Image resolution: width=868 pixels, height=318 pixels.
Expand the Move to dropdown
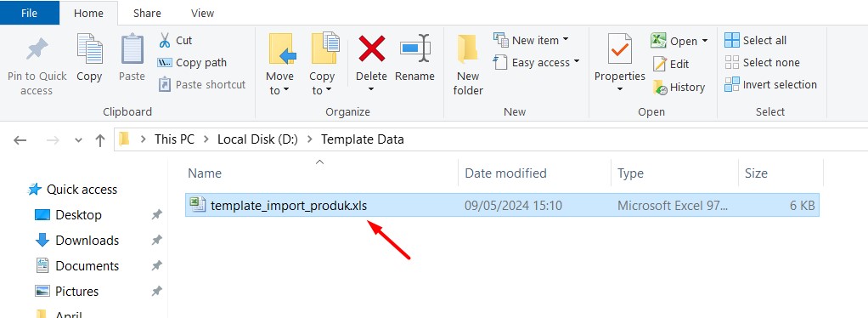click(286, 91)
